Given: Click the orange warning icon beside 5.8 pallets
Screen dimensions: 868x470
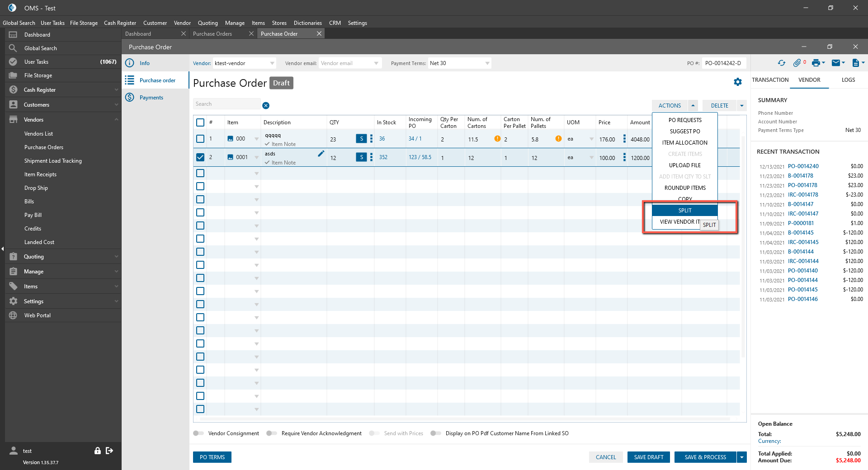Looking at the screenshot, I should point(558,139).
